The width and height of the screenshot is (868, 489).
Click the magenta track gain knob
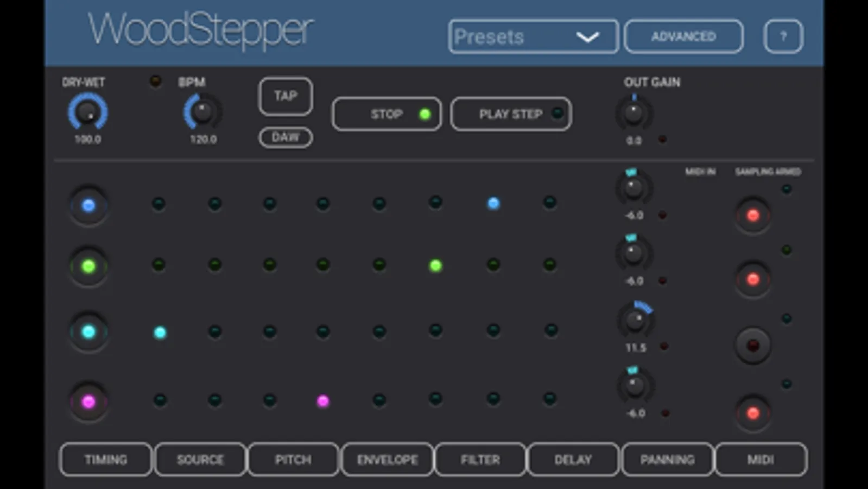click(635, 386)
